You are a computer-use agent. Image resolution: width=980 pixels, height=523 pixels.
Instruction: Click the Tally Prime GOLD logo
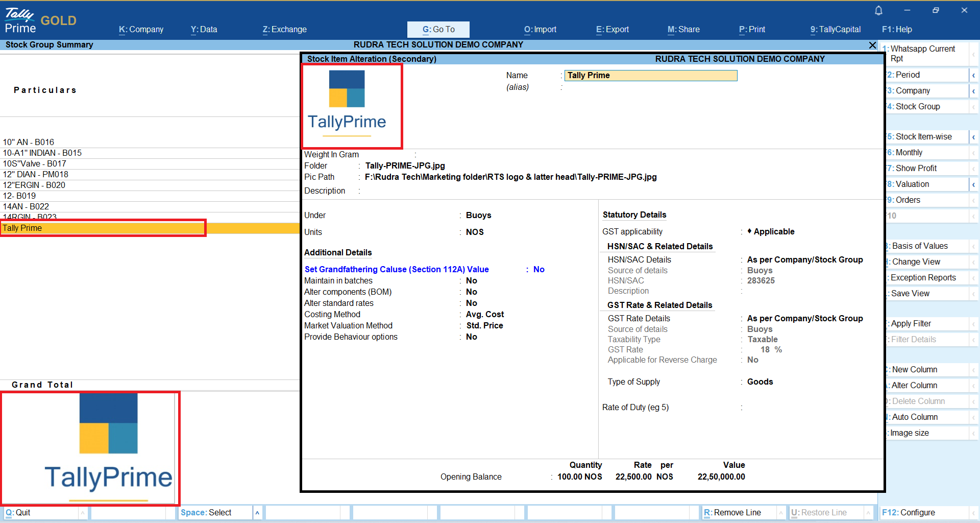(x=40, y=21)
